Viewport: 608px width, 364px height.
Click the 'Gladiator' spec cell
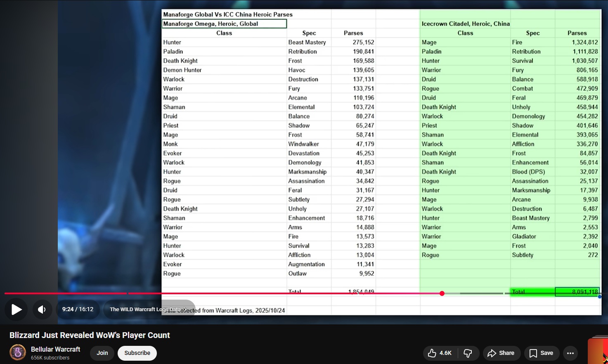point(524,236)
